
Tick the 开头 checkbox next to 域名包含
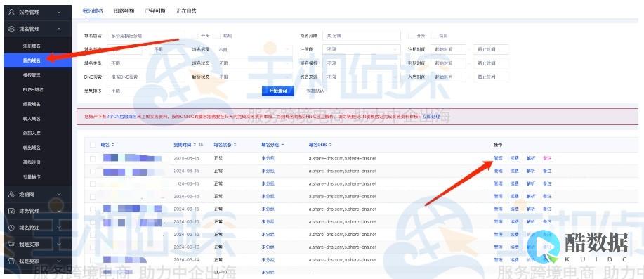tap(195, 36)
